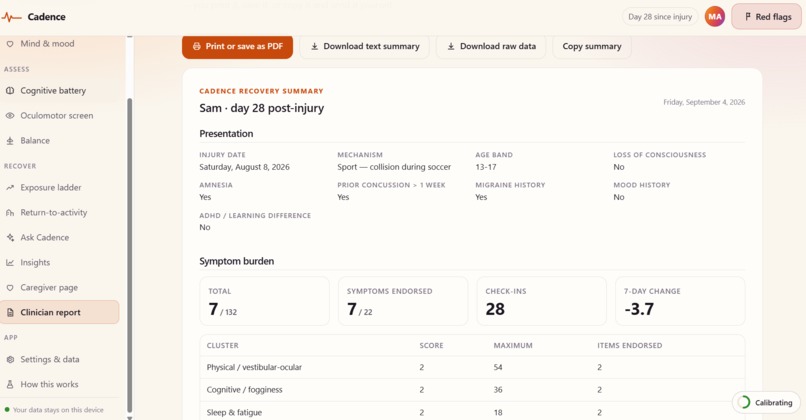
Task: Click download icon beside text summary
Action: (315, 46)
